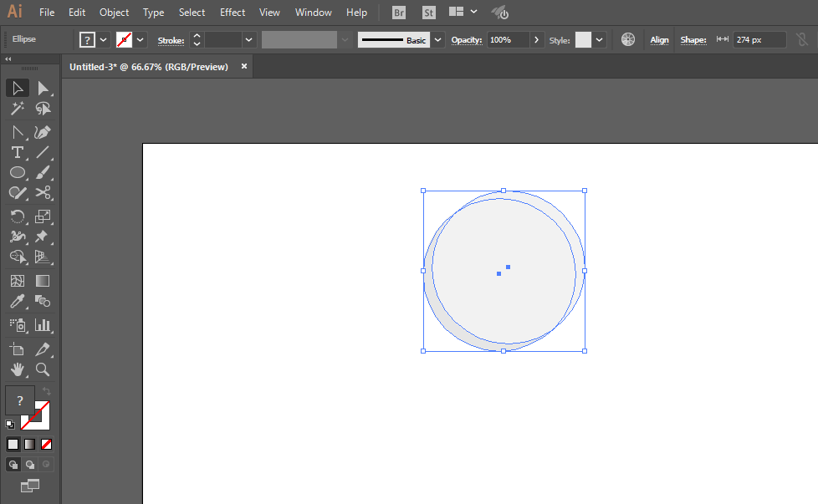The width and height of the screenshot is (818, 504).
Task: Expand the fill color dropdown arrow
Action: (103, 40)
